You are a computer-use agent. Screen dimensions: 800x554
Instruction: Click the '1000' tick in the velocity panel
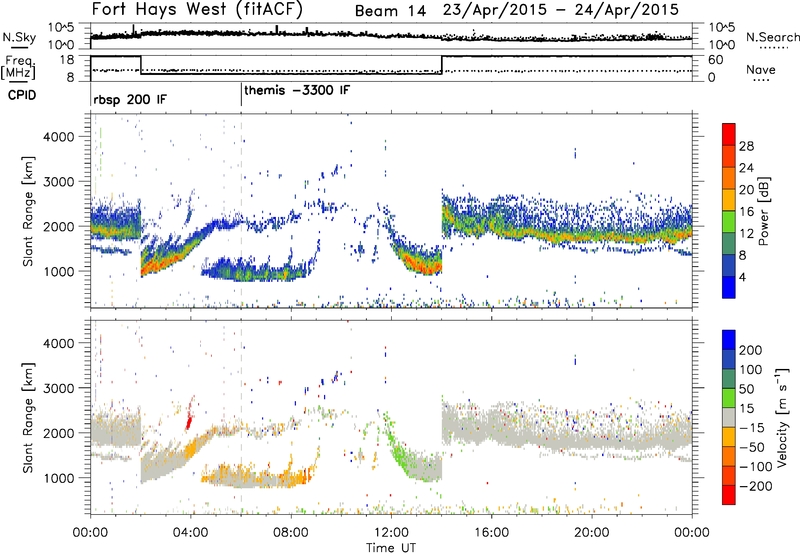58,478
